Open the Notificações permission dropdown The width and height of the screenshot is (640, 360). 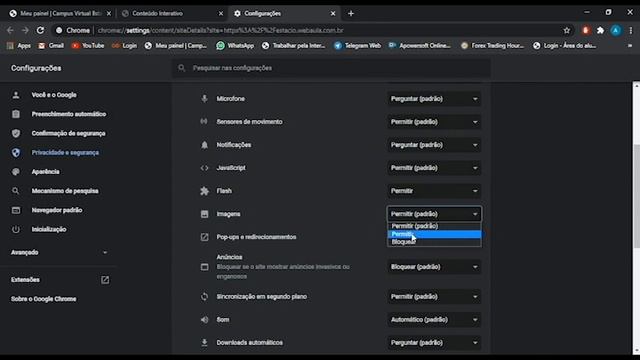pyautogui.click(x=434, y=145)
